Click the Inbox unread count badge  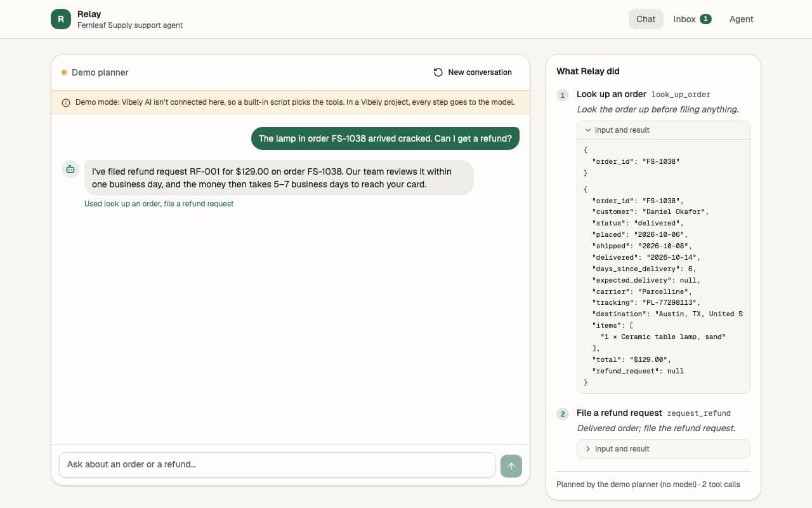(x=705, y=19)
